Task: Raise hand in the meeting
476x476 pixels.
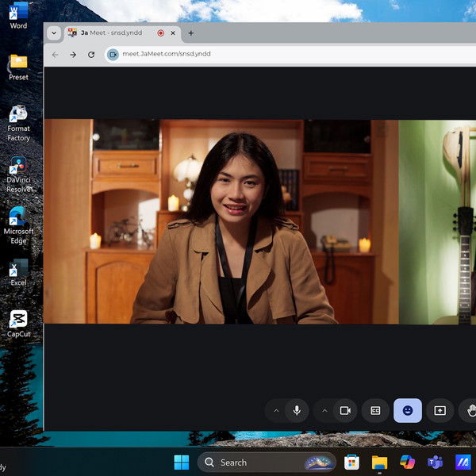Action: (470, 410)
